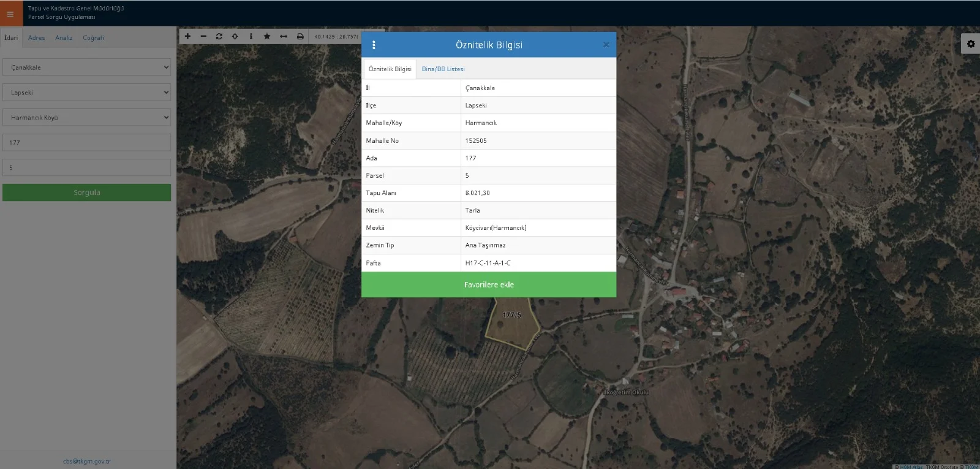Viewport: 980px width, 469px height.
Task: Open favorites star icon
Action: (x=267, y=36)
